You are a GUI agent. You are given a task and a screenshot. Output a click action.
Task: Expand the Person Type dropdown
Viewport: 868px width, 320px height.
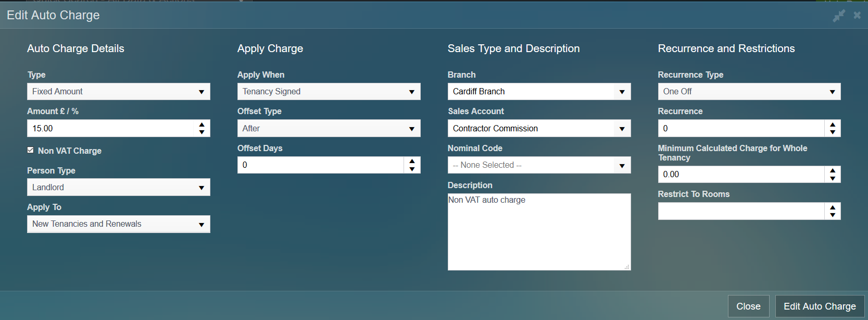point(119,188)
